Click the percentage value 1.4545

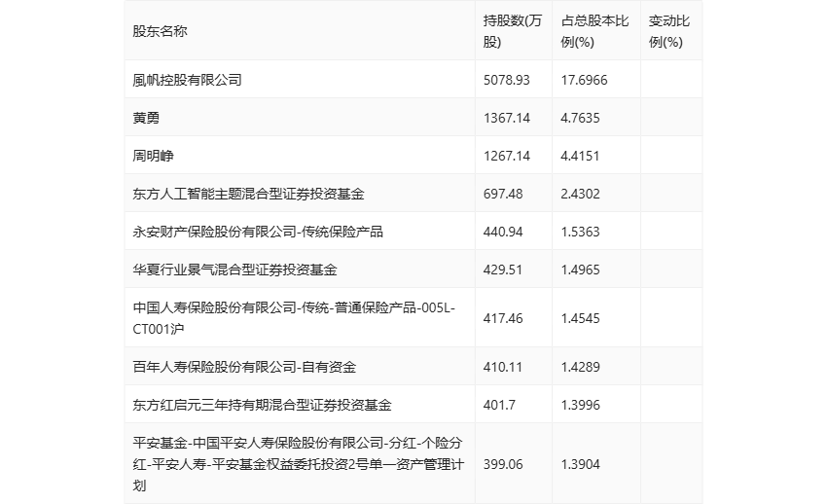pyautogui.click(x=580, y=318)
